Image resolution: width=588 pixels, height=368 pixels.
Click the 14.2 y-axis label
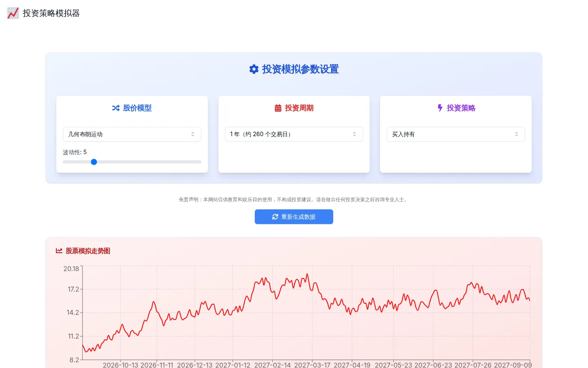coord(73,312)
